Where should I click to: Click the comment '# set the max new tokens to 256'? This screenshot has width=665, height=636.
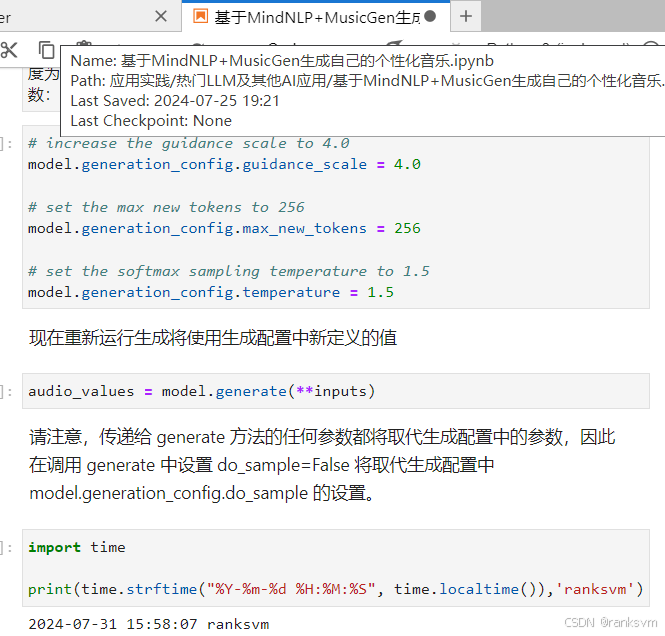coord(166,207)
